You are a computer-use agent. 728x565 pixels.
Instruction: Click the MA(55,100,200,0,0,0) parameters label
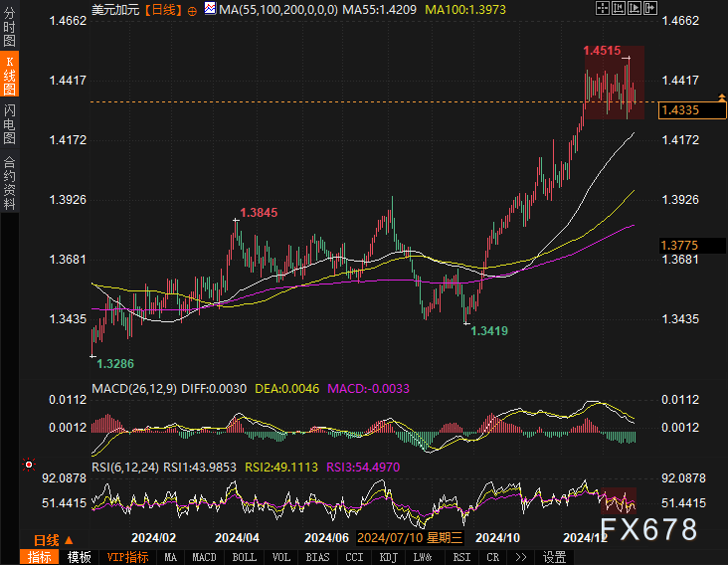[x=278, y=10]
